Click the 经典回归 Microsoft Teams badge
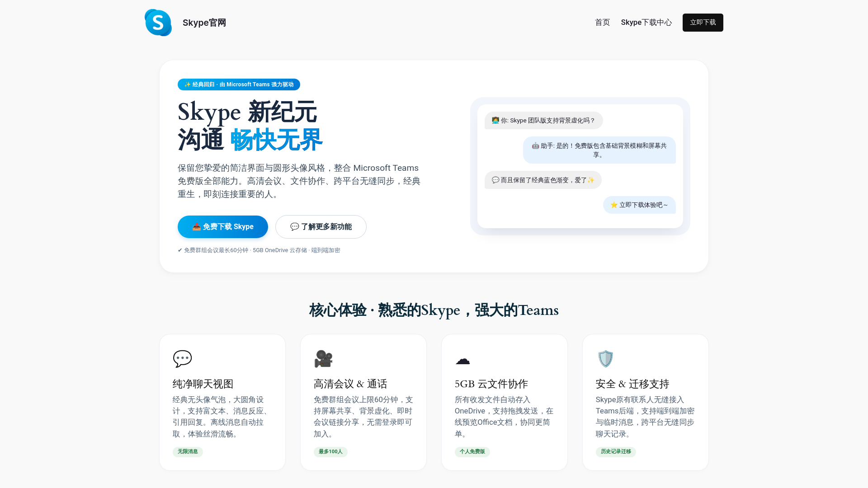Image resolution: width=868 pixels, height=488 pixels. click(239, 84)
